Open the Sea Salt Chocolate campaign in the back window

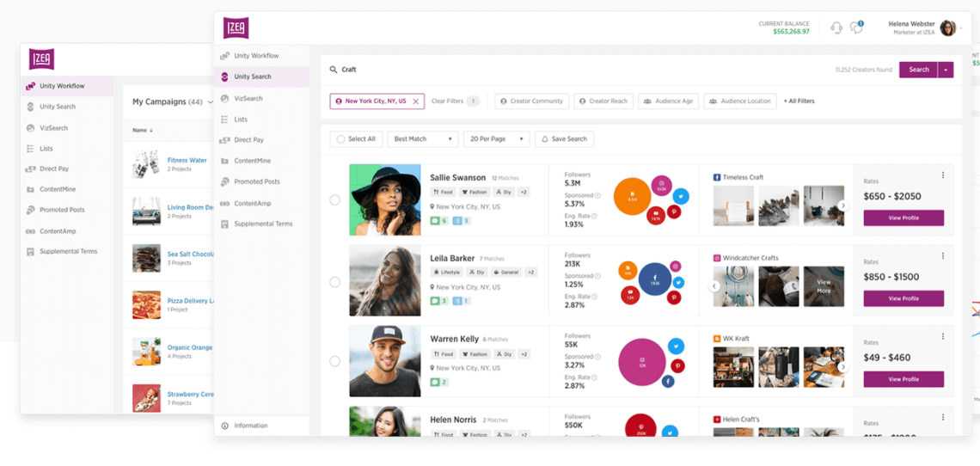(x=191, y=254)
